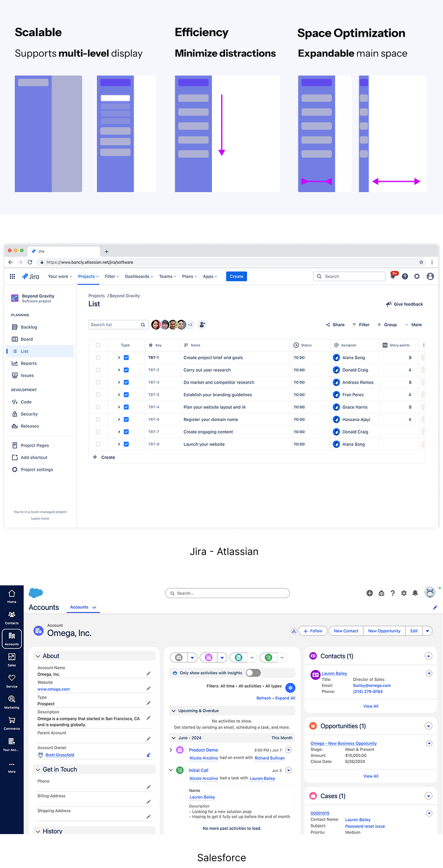
Task: Tick row checkbox for TBT-2
Action: [98, 370]
